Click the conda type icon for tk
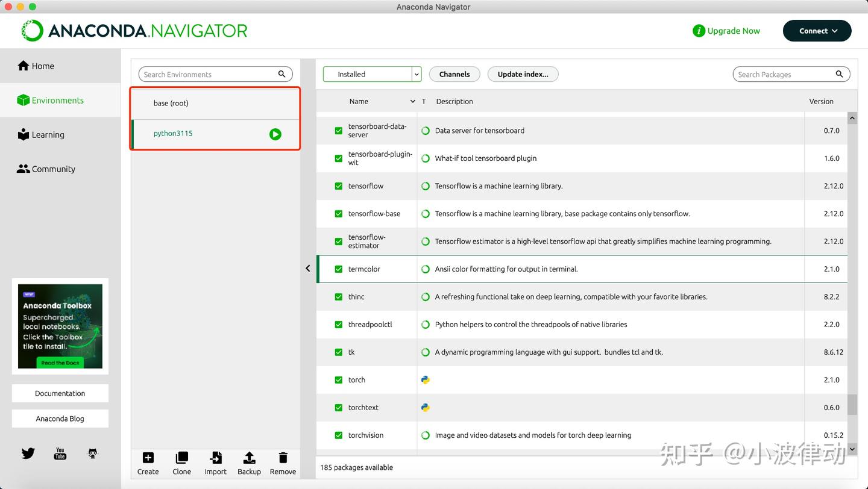The height and width of the screenshot is (489, 868). point(426,352)
